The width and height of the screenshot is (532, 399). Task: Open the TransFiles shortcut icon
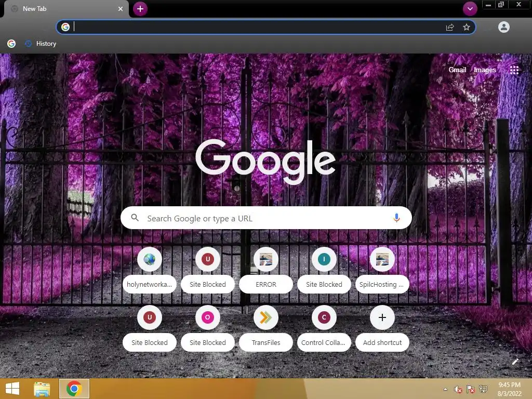coord(266,317)
